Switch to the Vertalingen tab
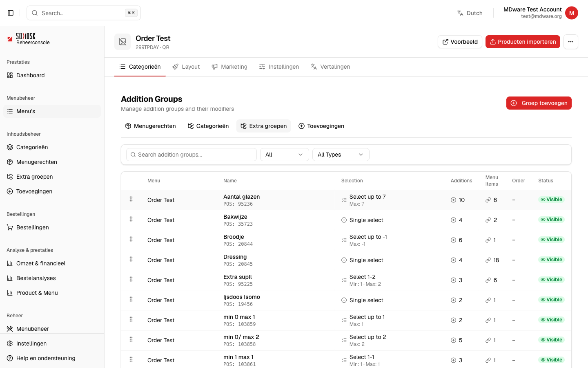The image size is (588, 368). click(330, 67)
